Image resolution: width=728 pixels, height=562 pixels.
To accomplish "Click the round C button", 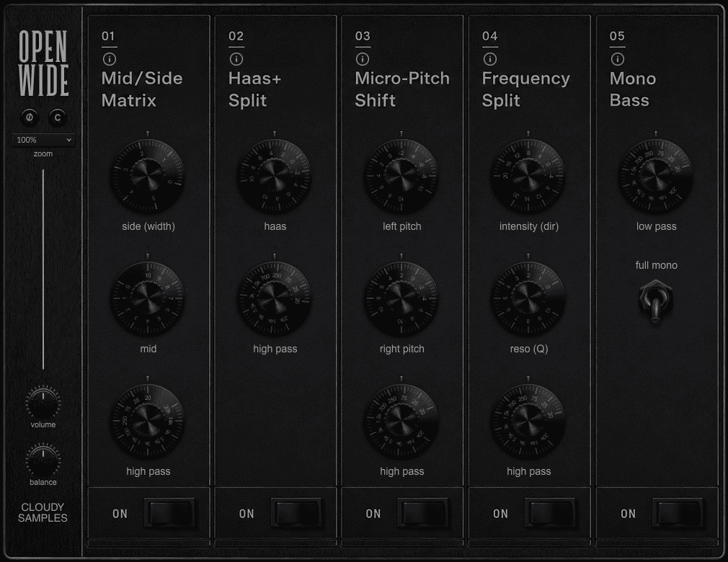I will point(58,117).
